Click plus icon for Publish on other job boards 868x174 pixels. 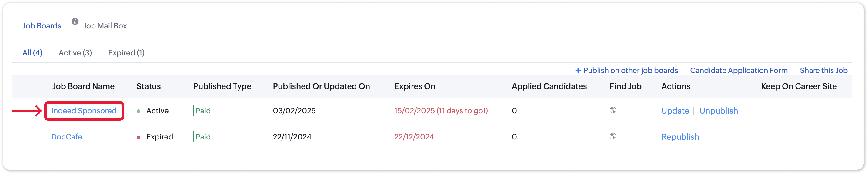[578, 70]
